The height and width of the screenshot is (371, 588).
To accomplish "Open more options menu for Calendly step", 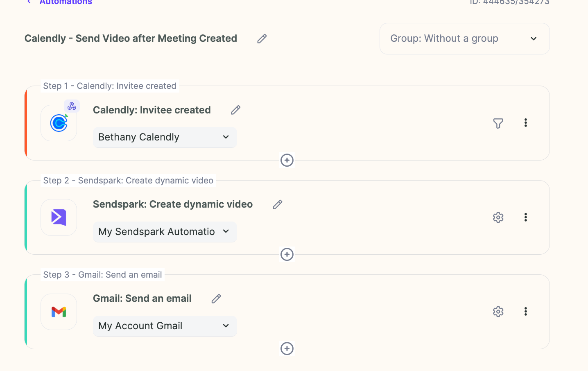I will point(525,123).
